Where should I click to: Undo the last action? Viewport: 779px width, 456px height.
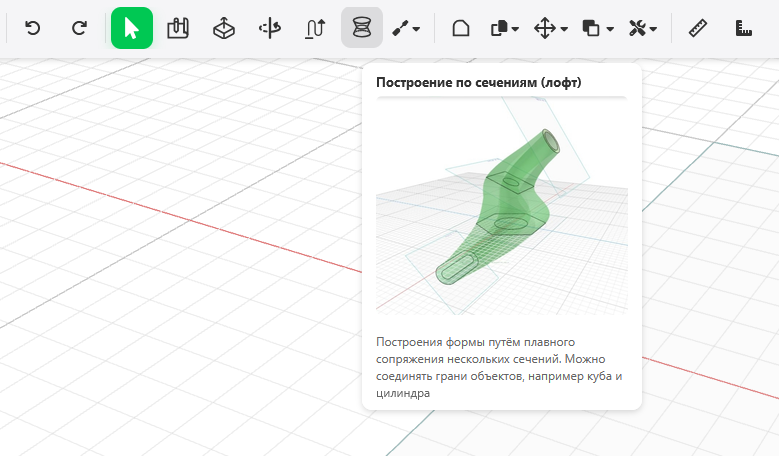point(33,28)
